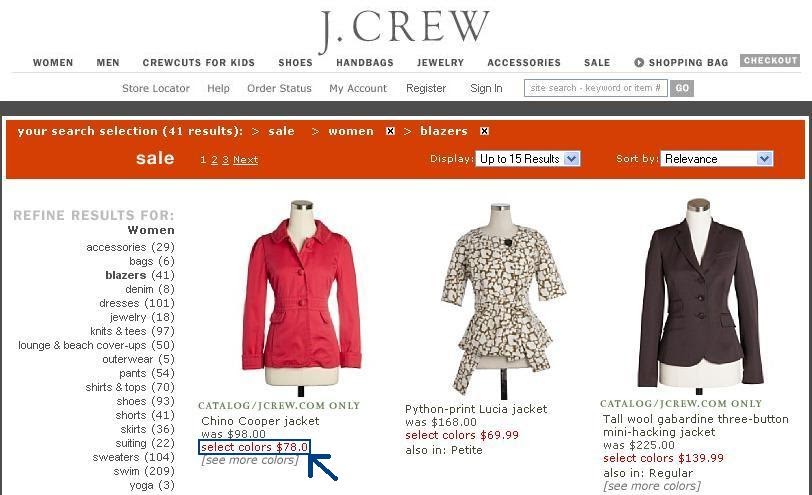Screen dimensions: 812x495
Task: Click see more colors under wool gabardine jacket
Action: pos(651,486)
